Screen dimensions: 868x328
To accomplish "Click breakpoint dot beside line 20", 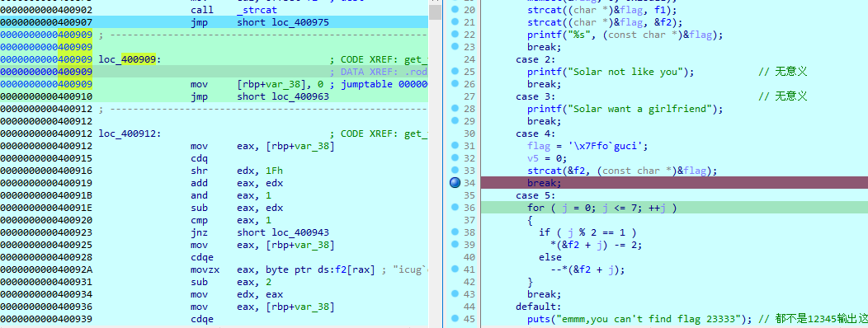I will pos(455,9).
